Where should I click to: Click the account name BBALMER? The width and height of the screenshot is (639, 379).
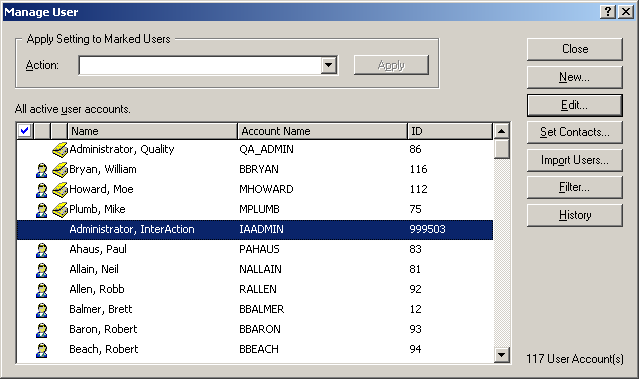tap(262, 309)
